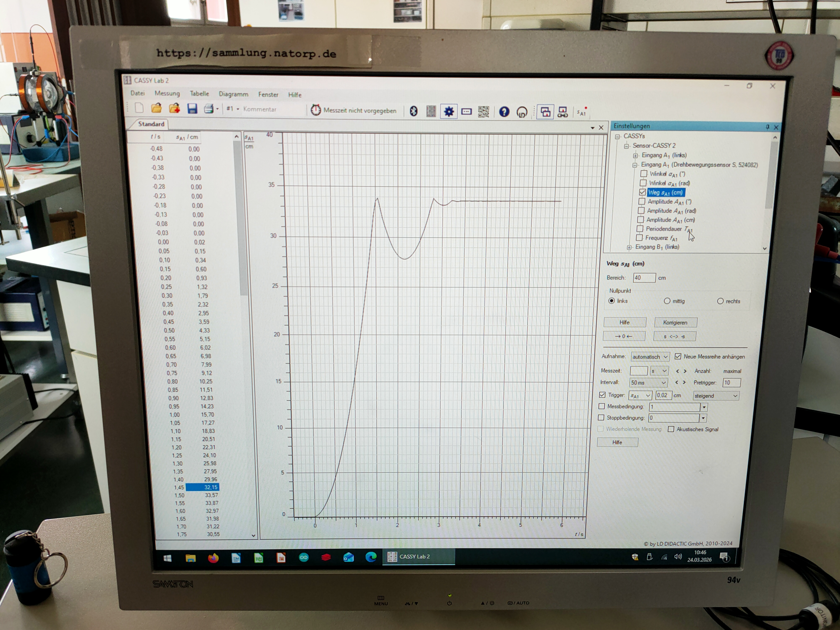Click the Save measurement floppy icon
The width and height of the screenshot is (840, 630).
192,109
